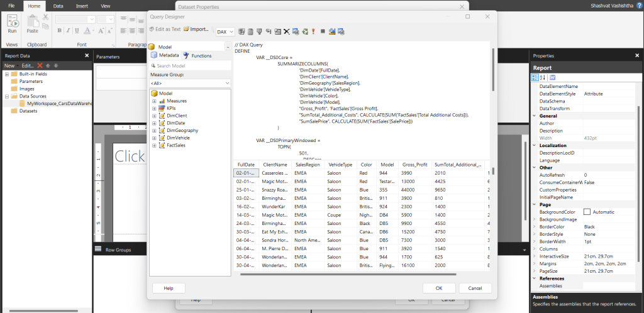The width and height of the screenshot is (644, 313).
Task: Click the red exclamation Execute Query icon
Action: 313,31
